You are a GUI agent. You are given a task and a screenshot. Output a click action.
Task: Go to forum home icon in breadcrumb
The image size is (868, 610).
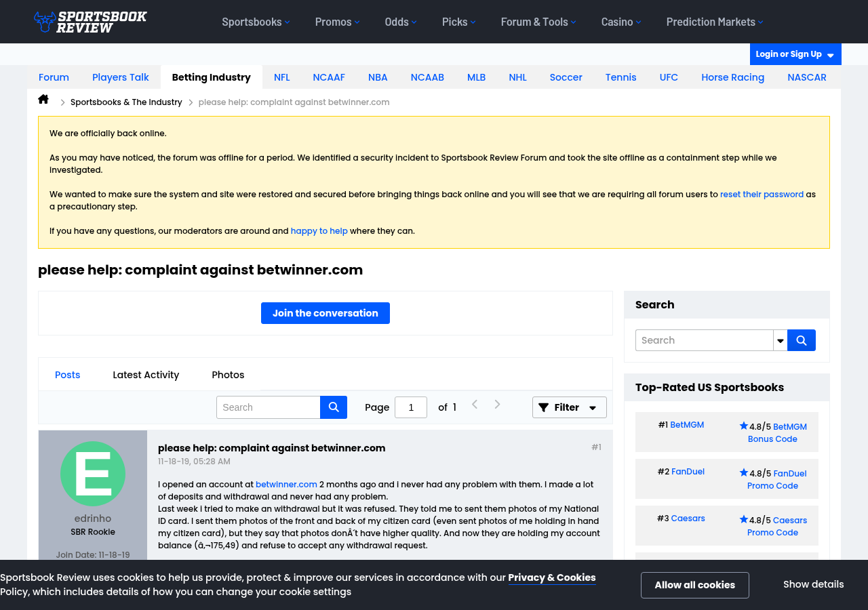tap(43, 100)
